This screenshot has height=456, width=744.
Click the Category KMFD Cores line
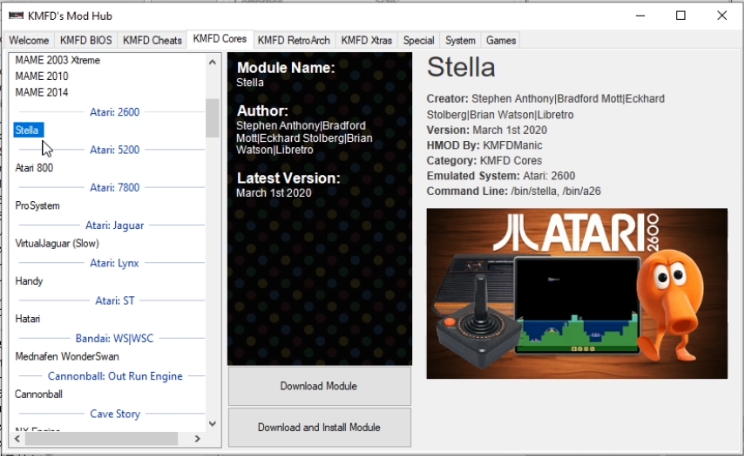pos(484,160)
